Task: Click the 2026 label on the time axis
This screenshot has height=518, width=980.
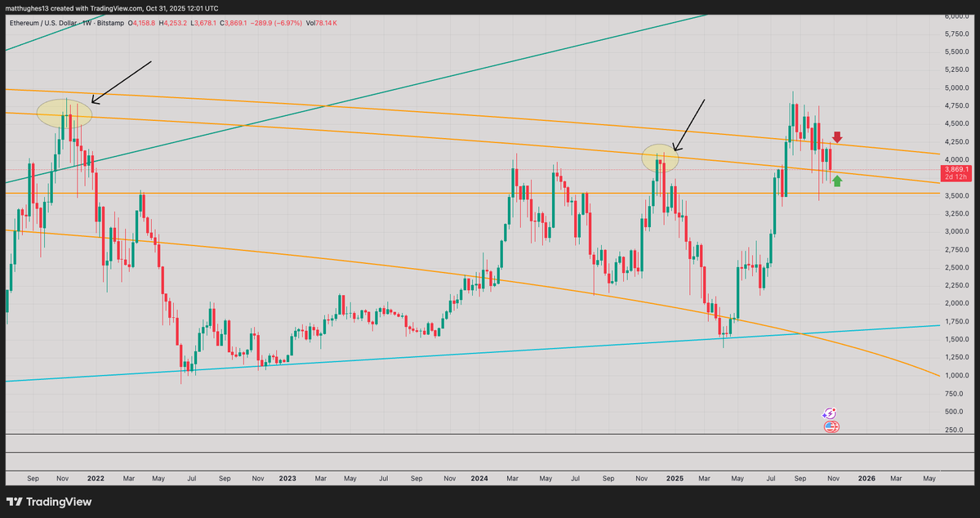Action: point(866,479)
